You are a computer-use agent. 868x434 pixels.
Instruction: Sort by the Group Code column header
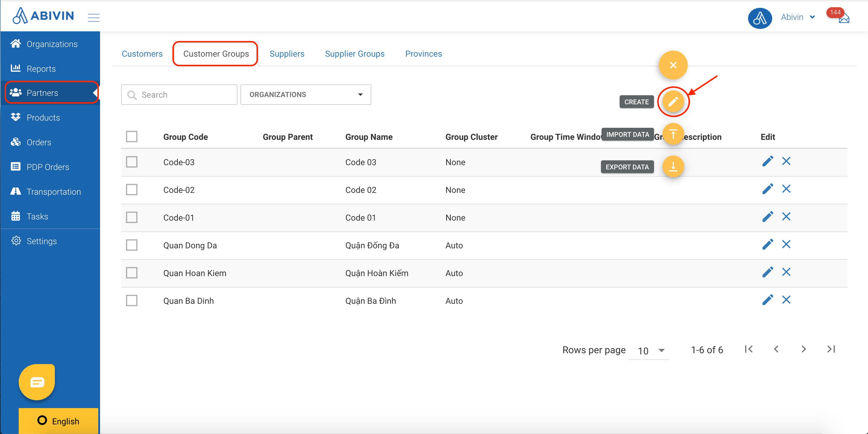click(x=185, y=137)
